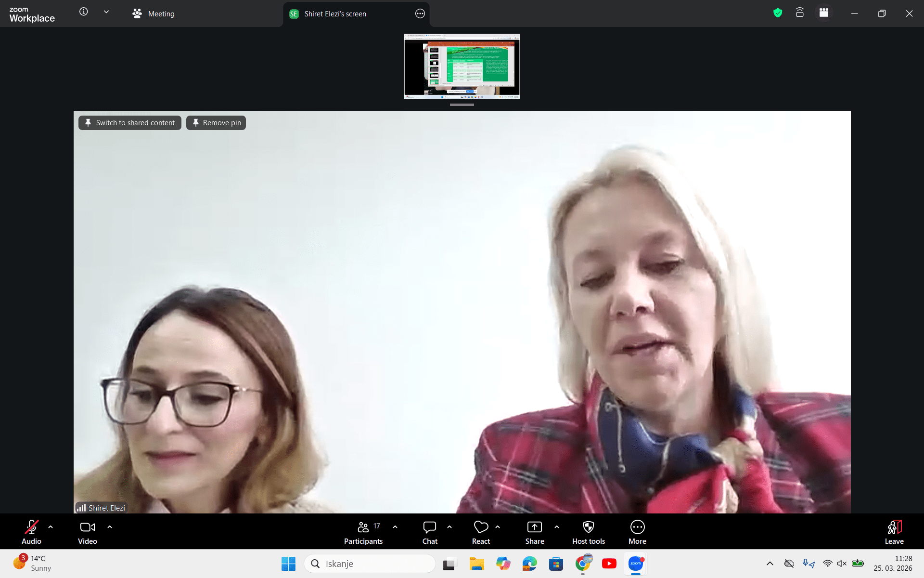This screenshot has width=924, height=578.
Task: Click Switch to shared content button
Action: pyautogui.click(x=130, y=123)
